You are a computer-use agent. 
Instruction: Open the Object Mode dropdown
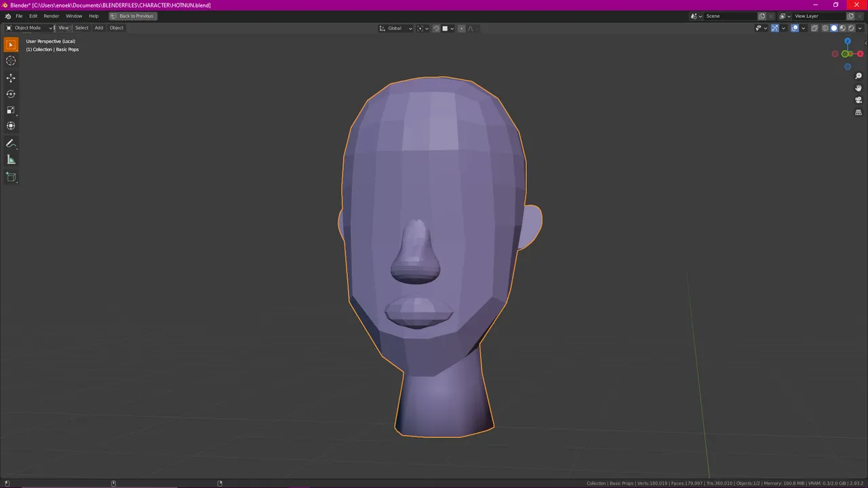29,28
